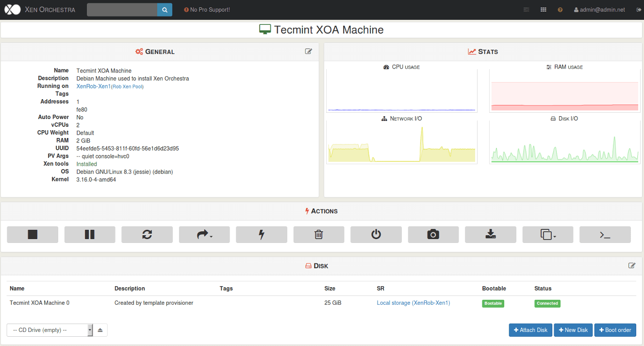644x346 pixels.
Task: Delete the VM with the trash button
Action: 319,234
